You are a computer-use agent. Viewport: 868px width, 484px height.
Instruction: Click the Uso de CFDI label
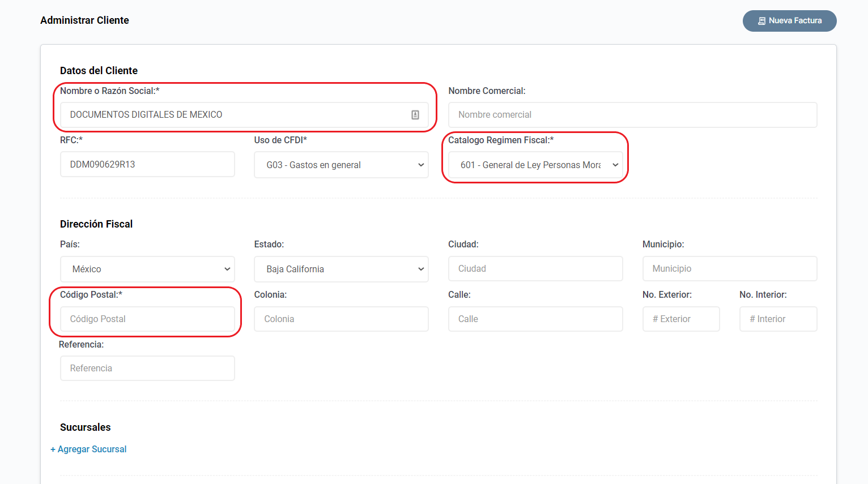pos(280,140)
